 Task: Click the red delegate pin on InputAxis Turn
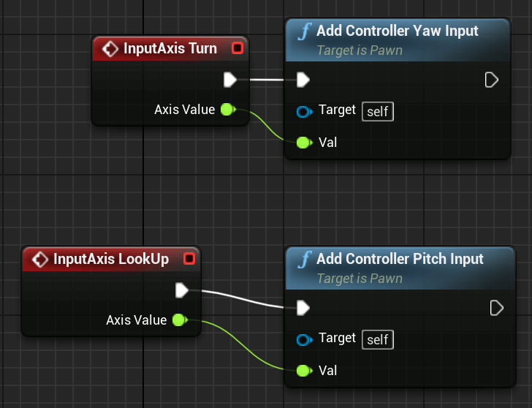pos(237,48)
